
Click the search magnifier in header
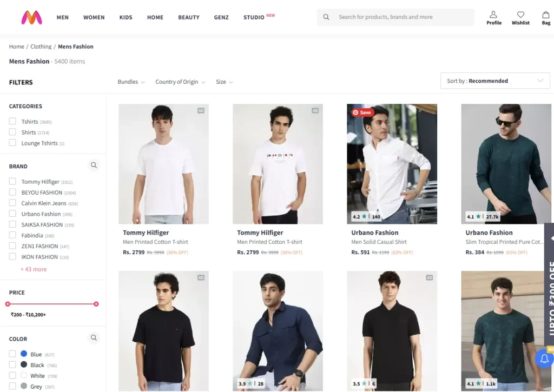click(x=326, y=17)
